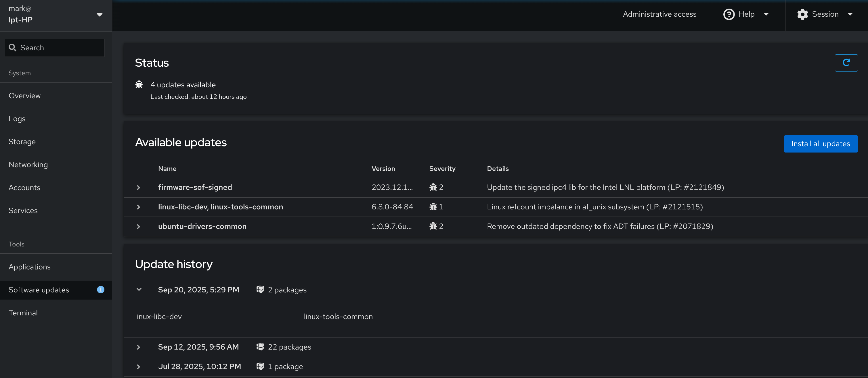Click the severity bug icon for firmware-sof-signed
Screen dimensions: 868x378
pyautogui.click(x=433, y=188)
